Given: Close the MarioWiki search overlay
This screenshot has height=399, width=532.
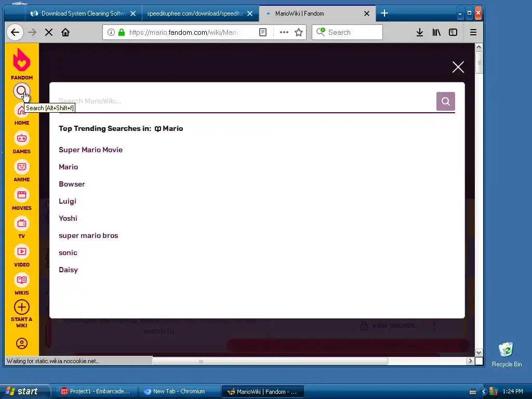Looking at the screenshot, I should [x=458, y=67].
